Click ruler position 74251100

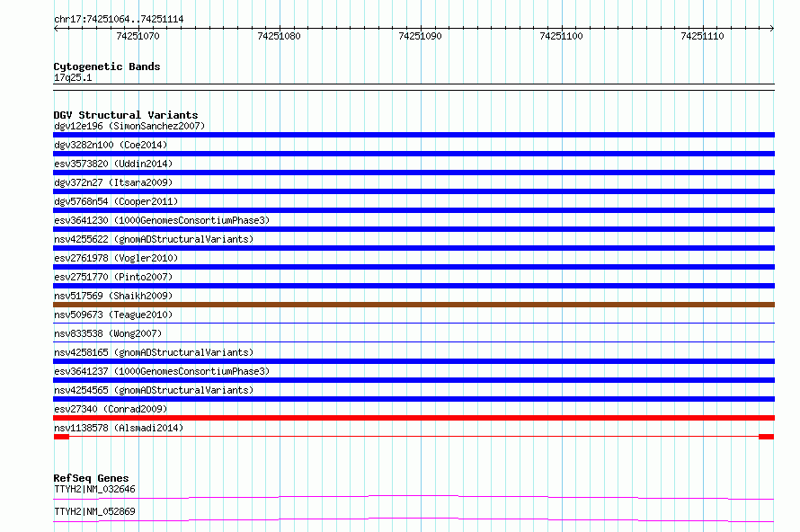[561, 36]
